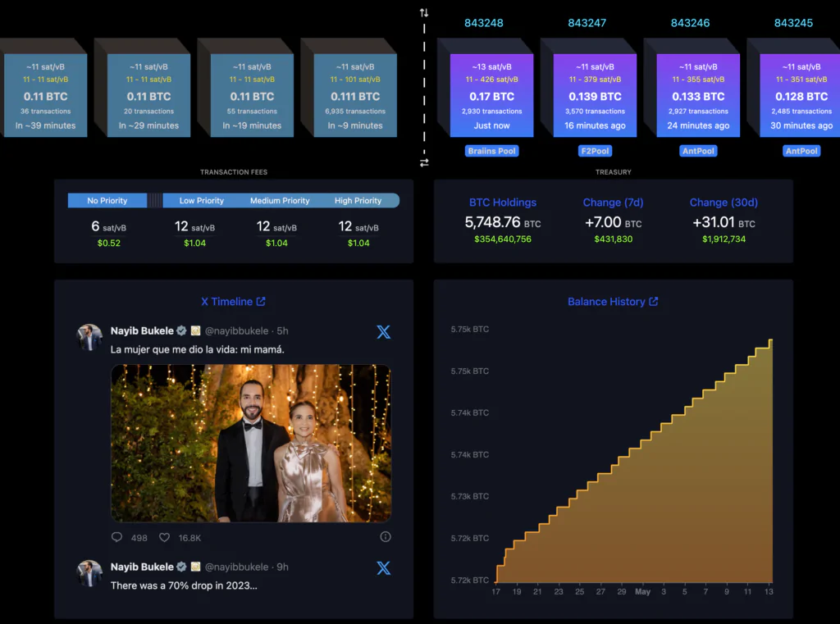840x624 pixels.
Task: Click the horizontal swap arrows below divider
Action: coord(424,163)
